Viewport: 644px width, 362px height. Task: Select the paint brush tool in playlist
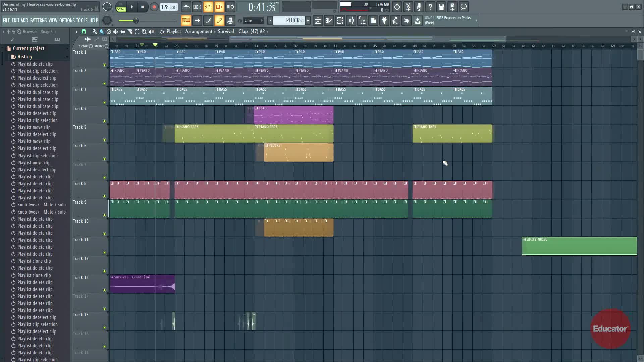coord(102,32)
